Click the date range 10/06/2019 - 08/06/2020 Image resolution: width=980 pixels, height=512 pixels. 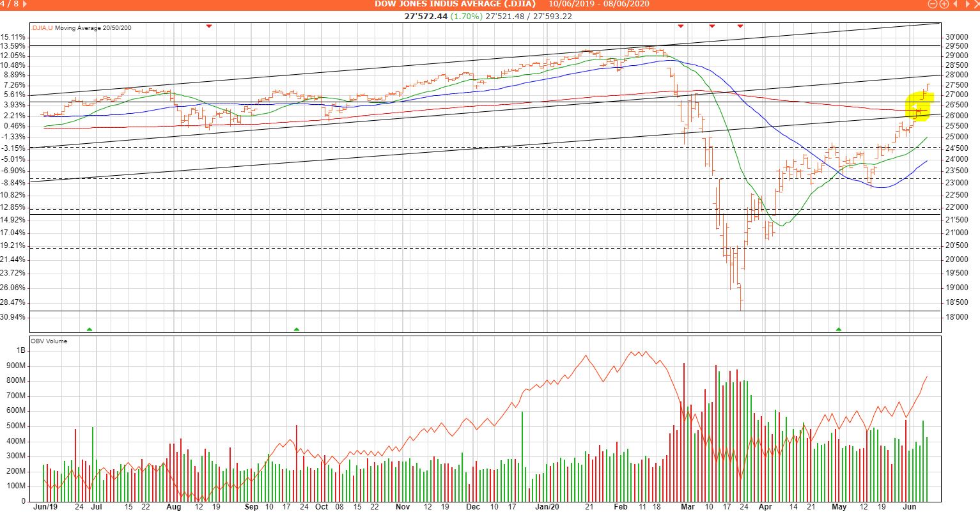[599, 4]
